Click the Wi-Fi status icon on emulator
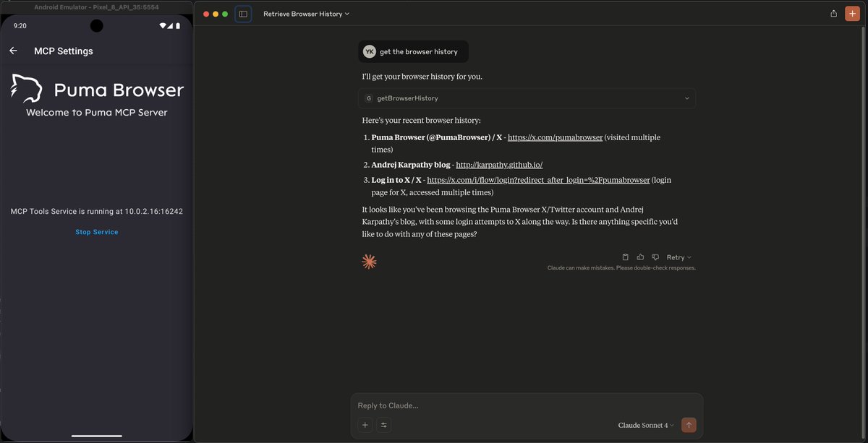The image size is (868, 443). pos(163,25)
